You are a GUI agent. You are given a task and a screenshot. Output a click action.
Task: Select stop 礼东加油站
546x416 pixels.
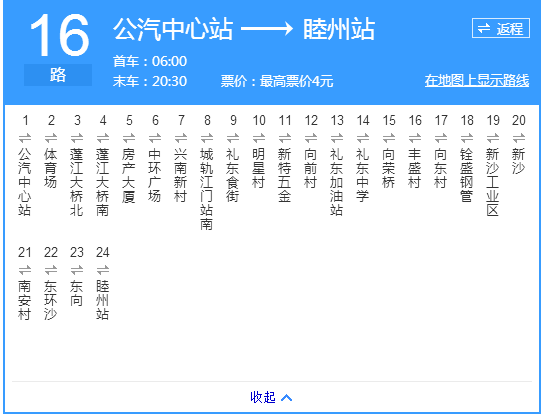click(337, 182)
